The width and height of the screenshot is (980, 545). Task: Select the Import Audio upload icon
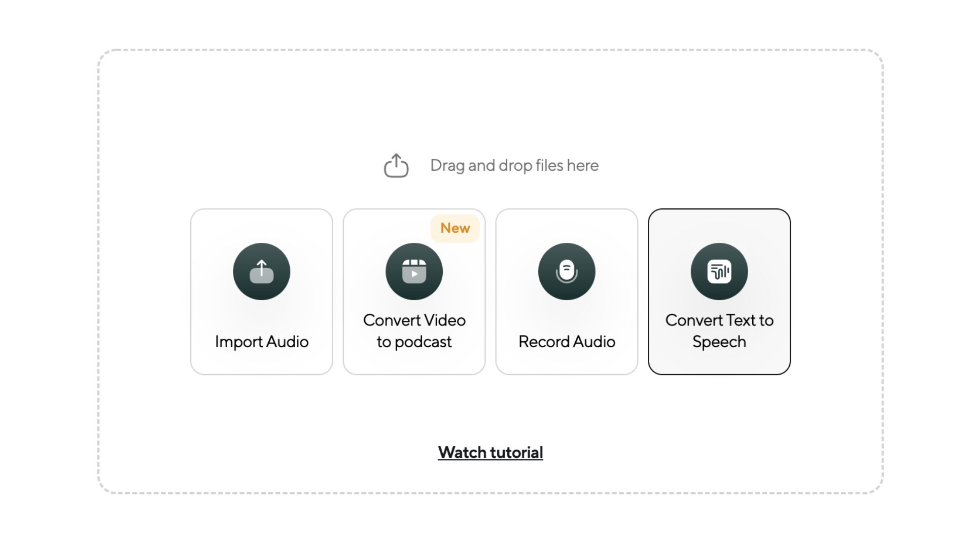click(261, 271)
